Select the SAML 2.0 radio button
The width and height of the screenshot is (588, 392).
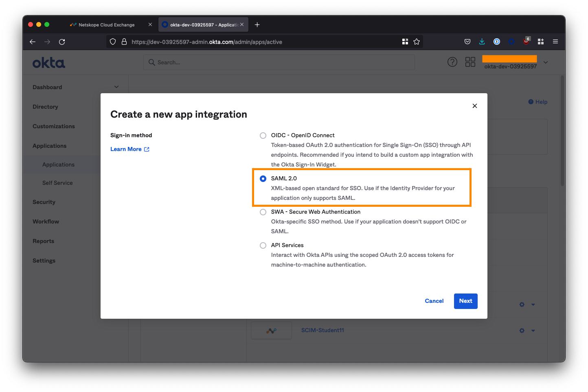263,179
